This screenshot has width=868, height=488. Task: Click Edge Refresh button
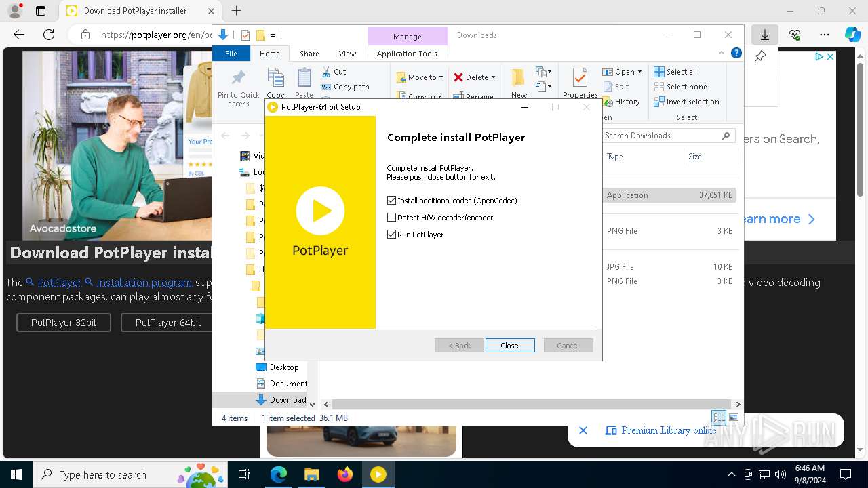(49, 35)
